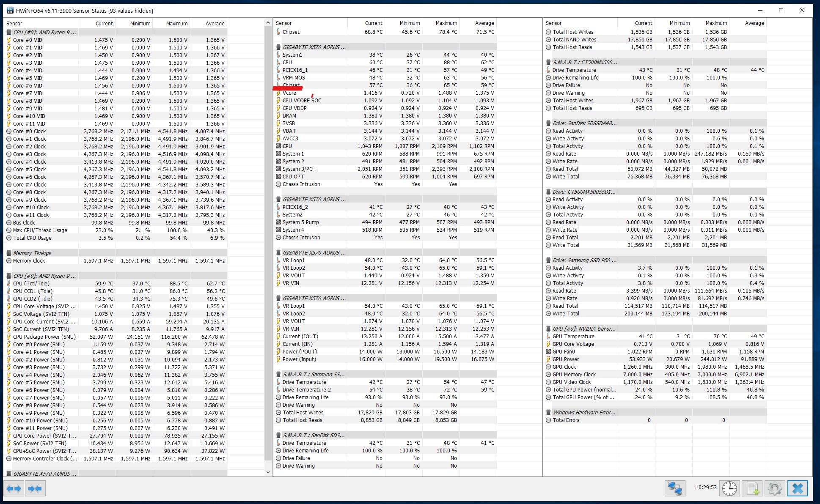820x504 pixels.
Task: Click the clock reset values button
Action: (729, 488)
